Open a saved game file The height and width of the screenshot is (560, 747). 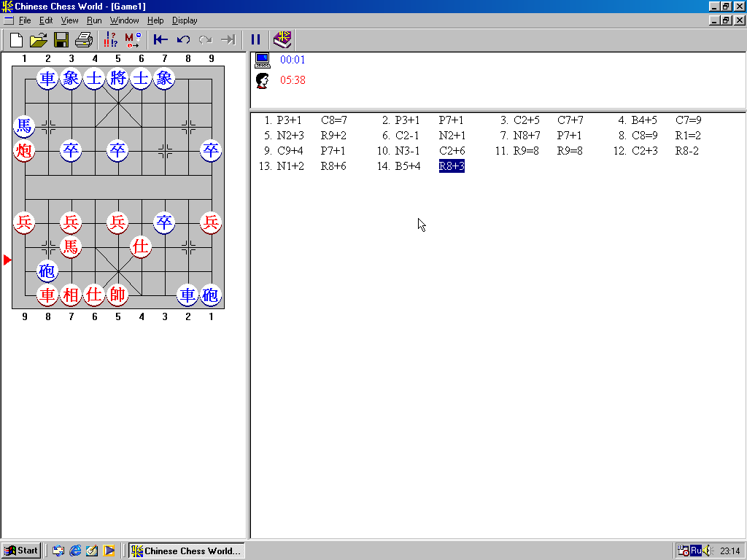39,40
